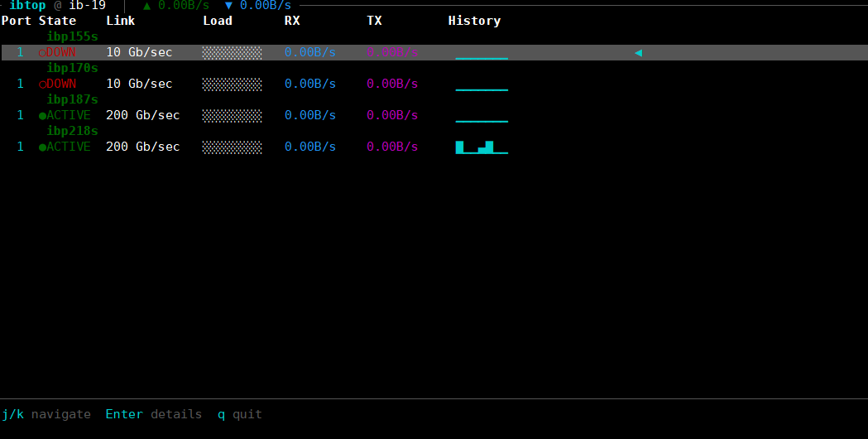Click the ibtop title in the header
Screen dimensions: 868x439
[27, 6]
